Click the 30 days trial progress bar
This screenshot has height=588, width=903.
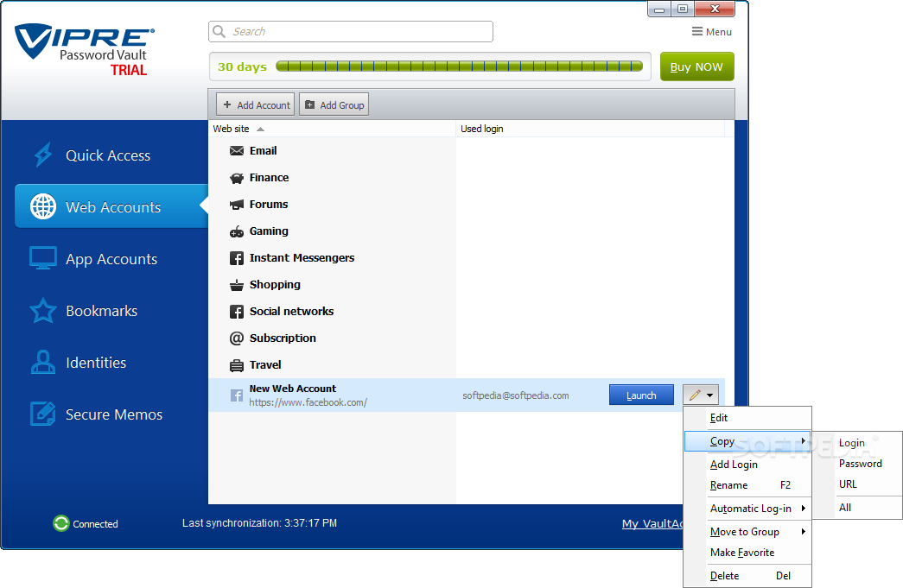[x=459, y=66]
